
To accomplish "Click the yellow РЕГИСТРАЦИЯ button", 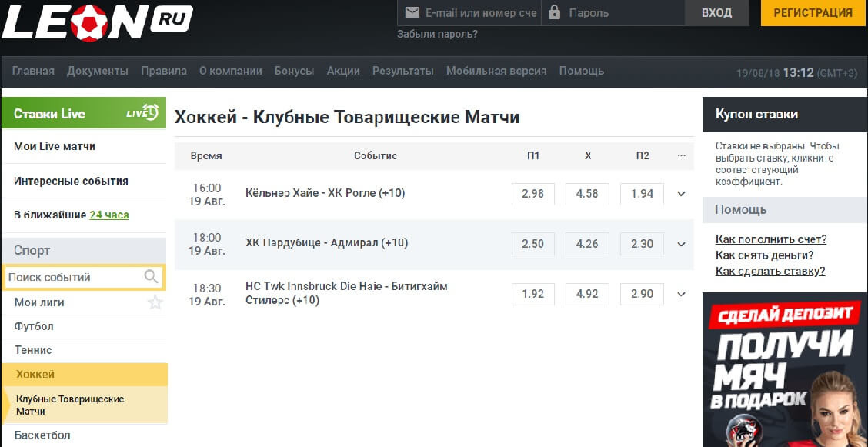I will [x=813, y=13].
